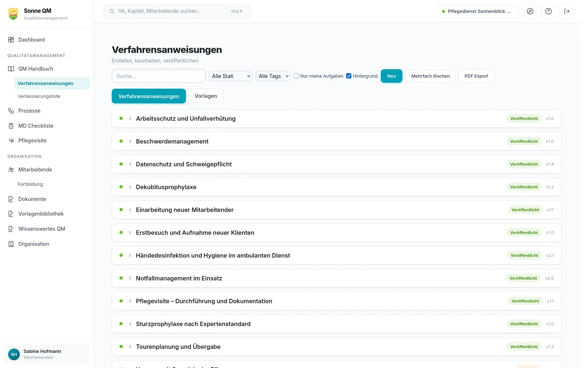Click the Mehrfach löschen button
588x368 pixels.
coord(431,76)
